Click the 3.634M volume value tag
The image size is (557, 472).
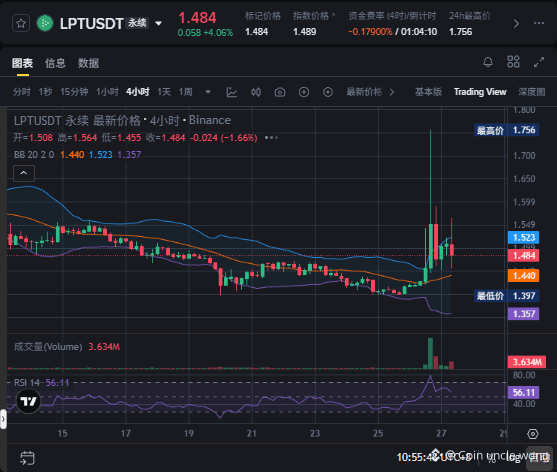pos(527,362)
